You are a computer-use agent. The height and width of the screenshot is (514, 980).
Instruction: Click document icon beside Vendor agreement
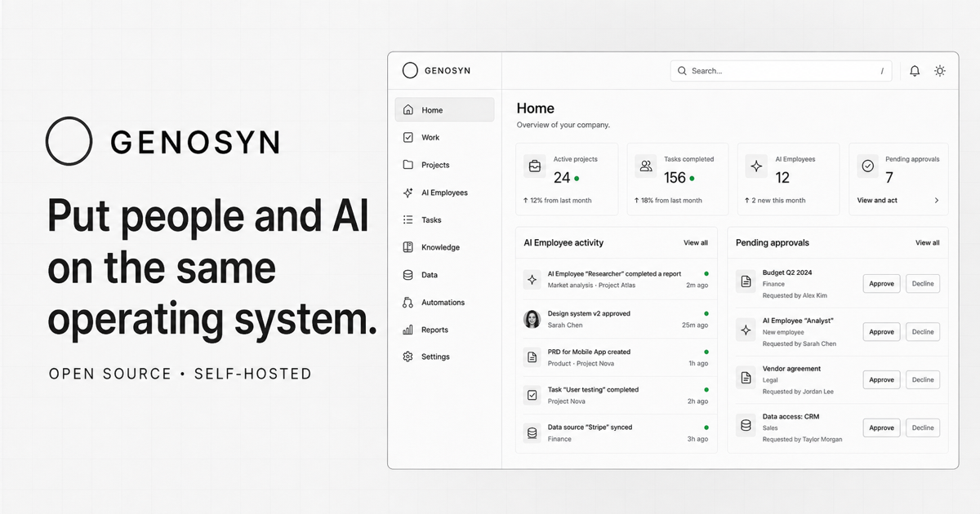click(746, 378)
